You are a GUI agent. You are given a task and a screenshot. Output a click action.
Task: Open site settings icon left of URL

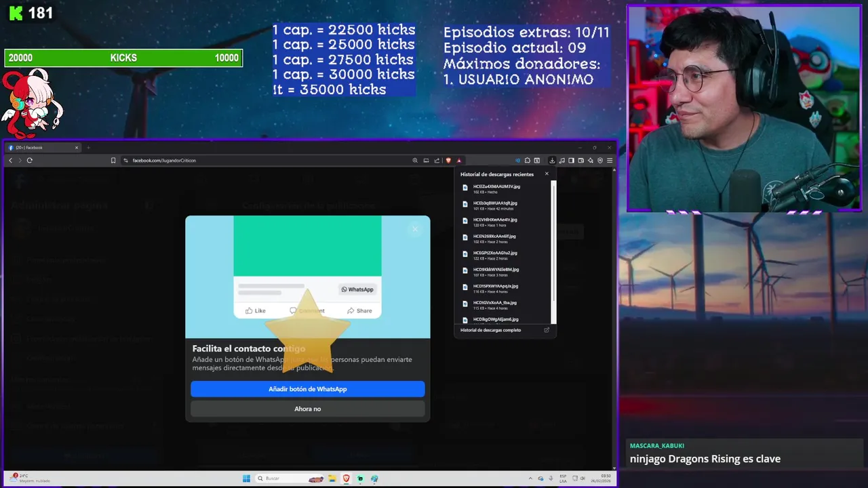coord(126,161)
